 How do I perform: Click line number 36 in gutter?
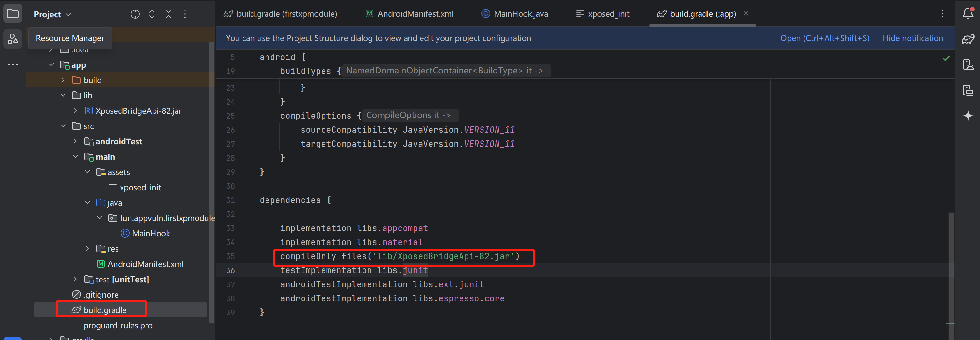[230, 270]
